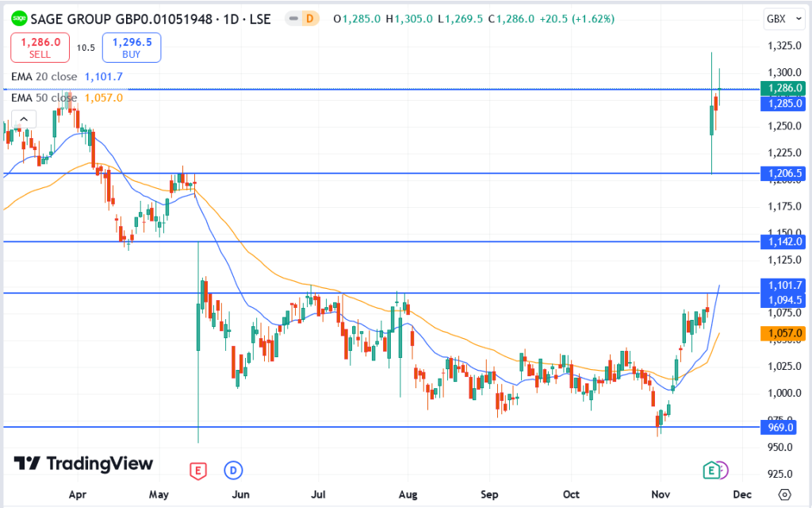
Task: Click the 1,094.5 horizontal line price label
Action: point(783,300)
